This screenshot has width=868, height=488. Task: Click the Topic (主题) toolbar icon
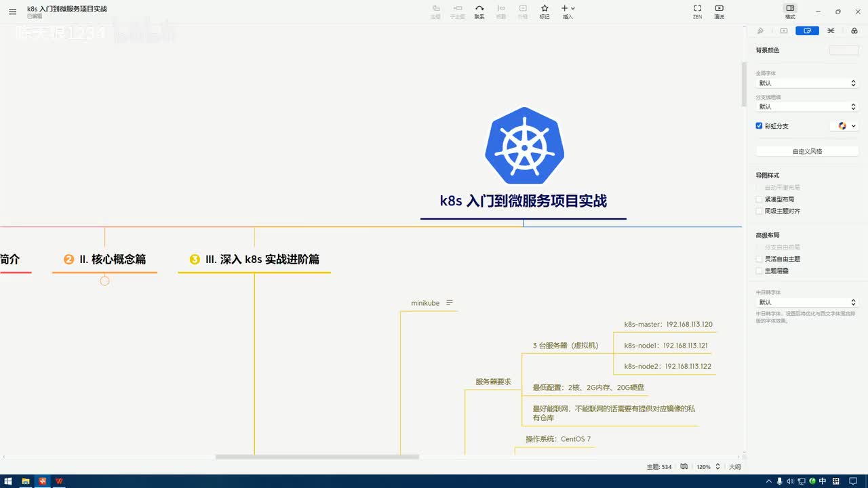click(435, 12)
